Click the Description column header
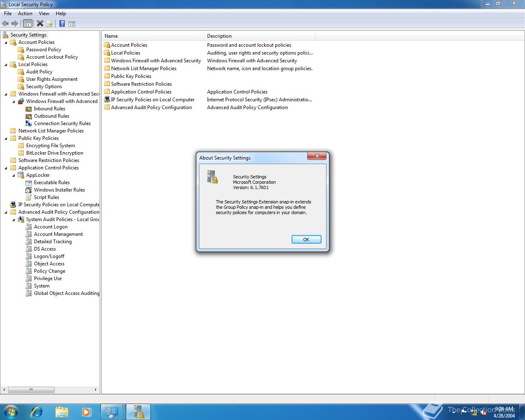This screenshot has width=525, height=420. [x=260, y=36]
